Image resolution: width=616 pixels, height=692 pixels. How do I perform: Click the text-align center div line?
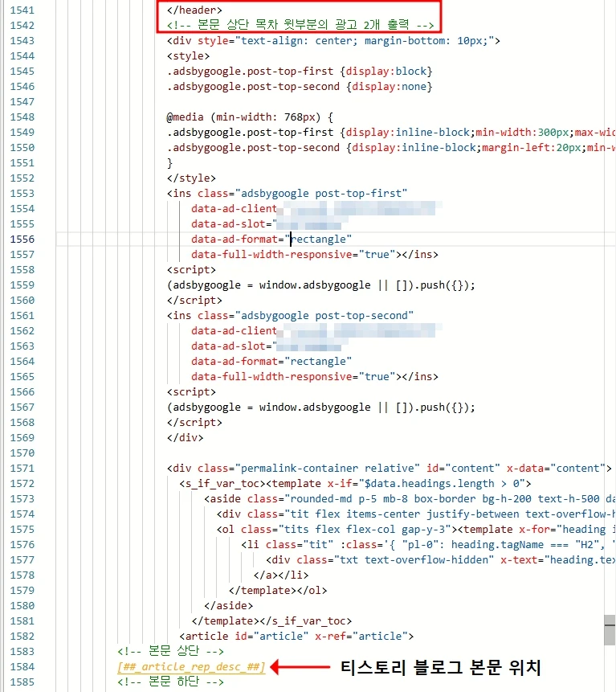tap(333, 41)
